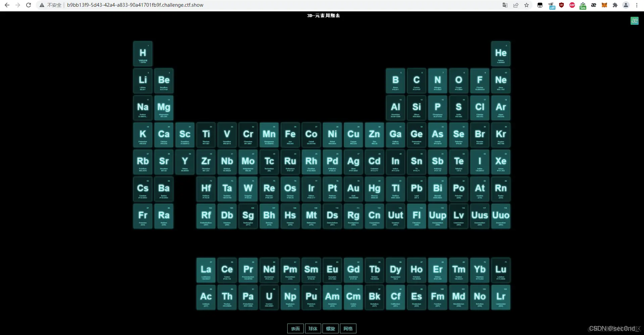This screenshot has height=335, width=644.
Task: Switch to 螺旋 helix layout
Action: click(331, 329)
